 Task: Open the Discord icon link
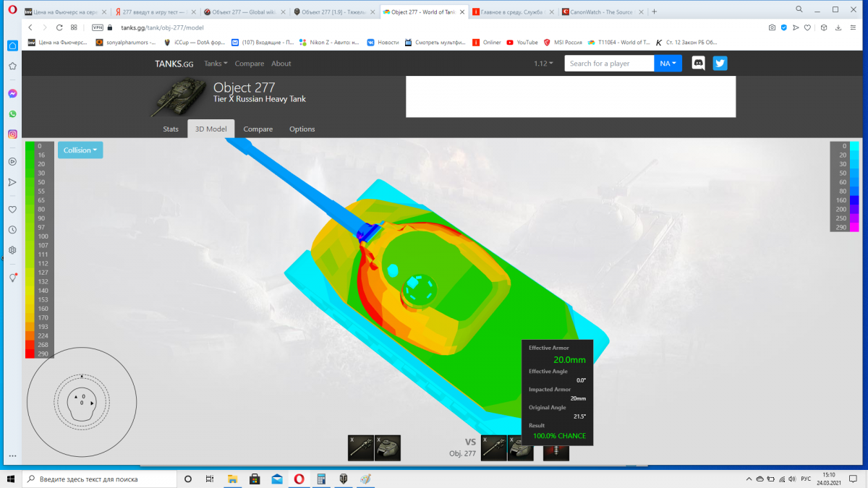click(699, 64)
